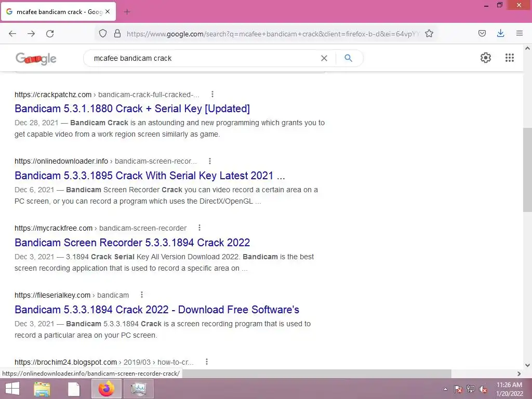Click the scrollbar down arrow
The height and width of the screenshot is (399, 532).
coord(527,365)
